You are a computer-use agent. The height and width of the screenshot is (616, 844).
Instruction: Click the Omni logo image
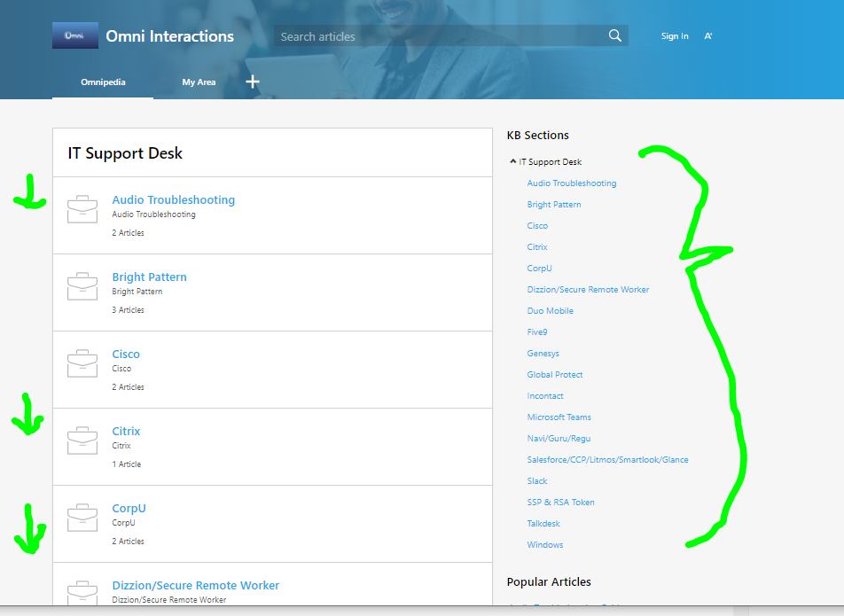pyautogui.click(x=74, y=35)
